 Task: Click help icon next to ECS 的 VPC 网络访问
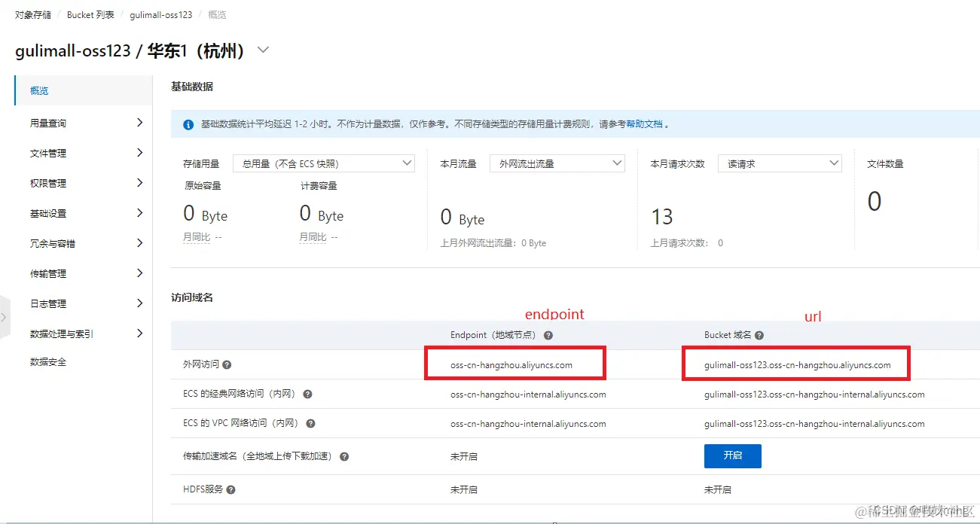(311, 424)
